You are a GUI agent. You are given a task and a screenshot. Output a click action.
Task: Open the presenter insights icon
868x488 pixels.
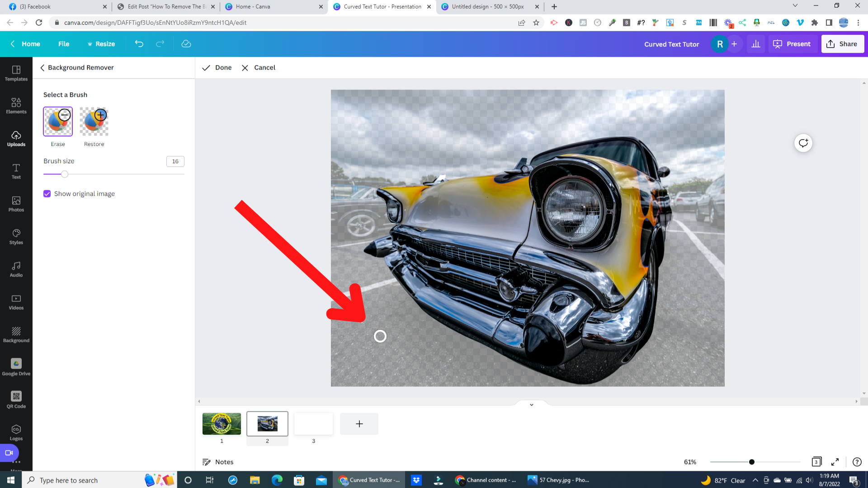click(755, 44)
